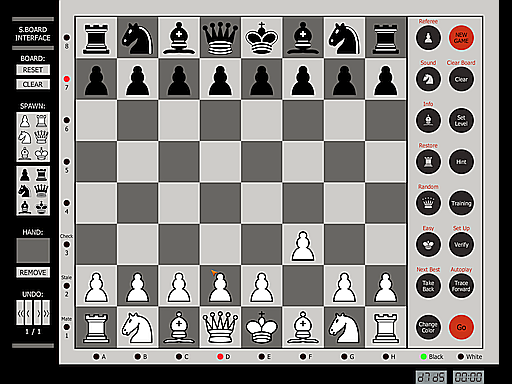Click the board CLEAR button
The height and width of the screenshot is (384, 512).
point(33,84)
